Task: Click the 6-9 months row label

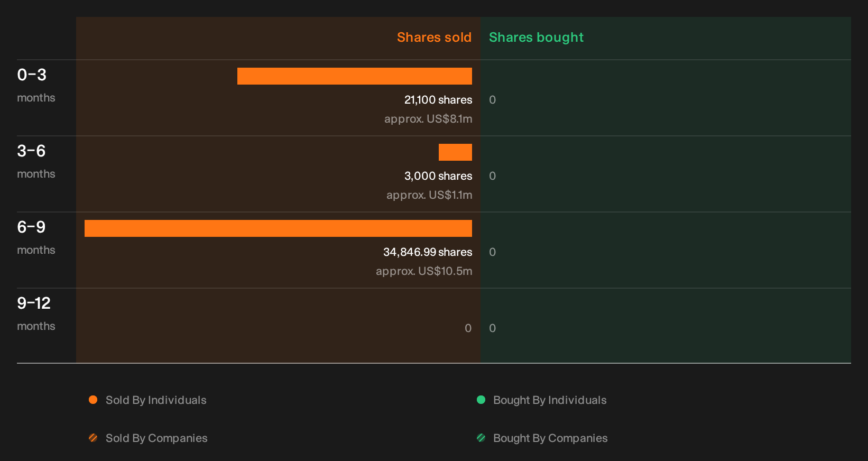Action: click(x=36, y=237)
